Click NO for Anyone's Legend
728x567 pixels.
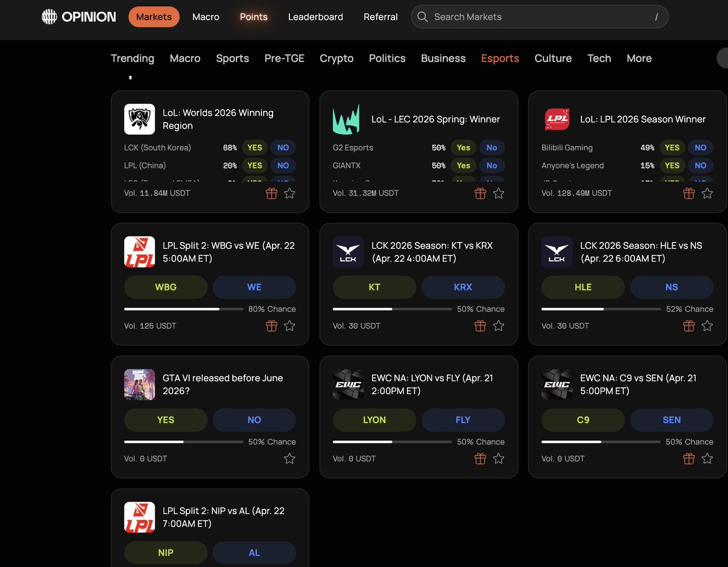(x=701, y=166)
